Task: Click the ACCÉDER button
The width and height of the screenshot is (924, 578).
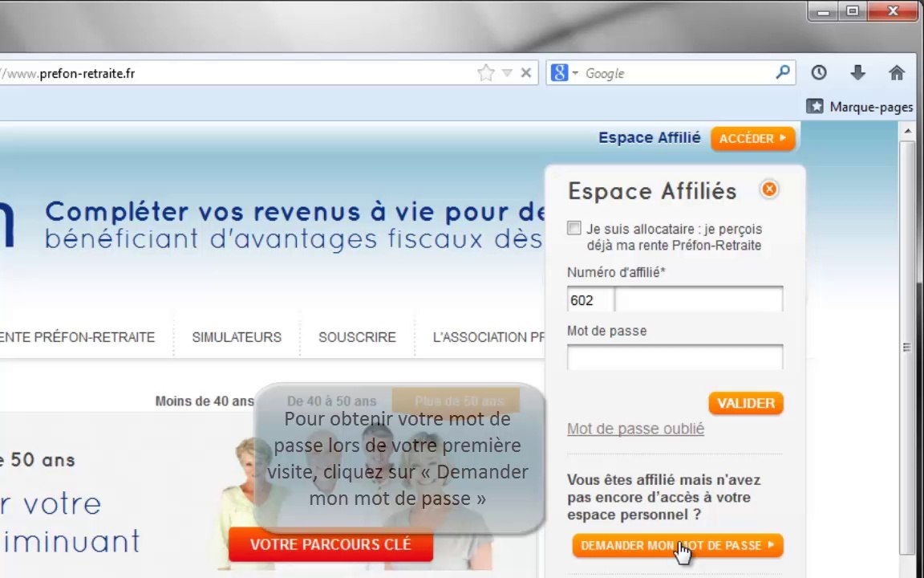Action: tap(752, 139)
